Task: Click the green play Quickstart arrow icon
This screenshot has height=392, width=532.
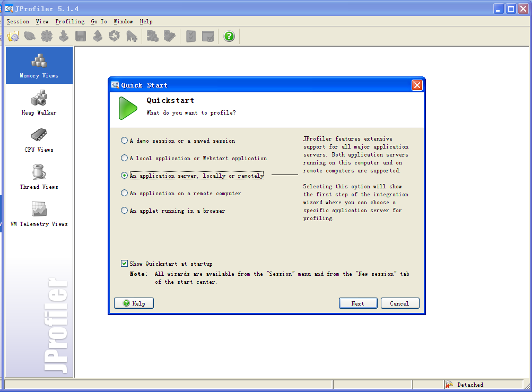Action: click(128, 108)
